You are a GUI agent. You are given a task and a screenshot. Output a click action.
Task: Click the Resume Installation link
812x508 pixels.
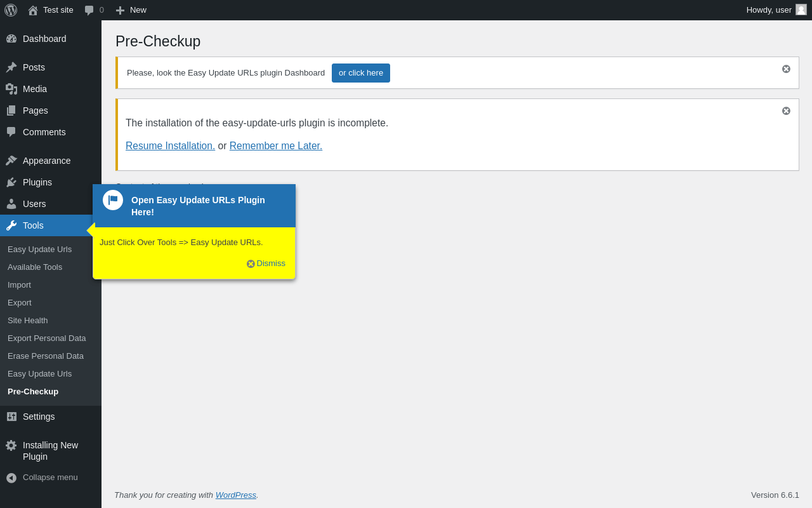pyautogui.click(x=170, y=146)
